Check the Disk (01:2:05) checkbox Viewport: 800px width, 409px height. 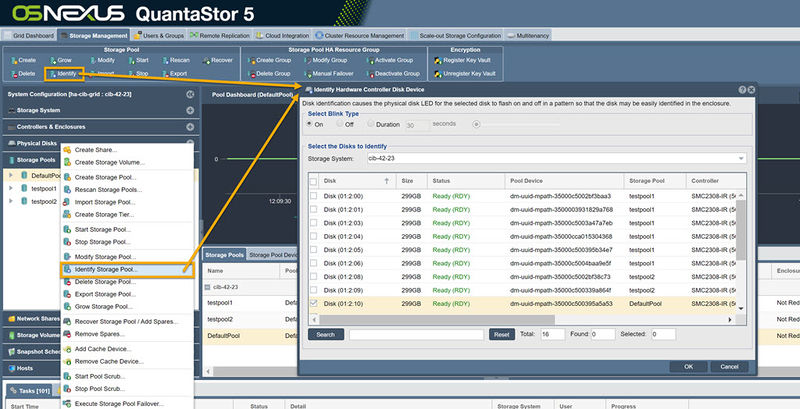[x=313, y=250]
